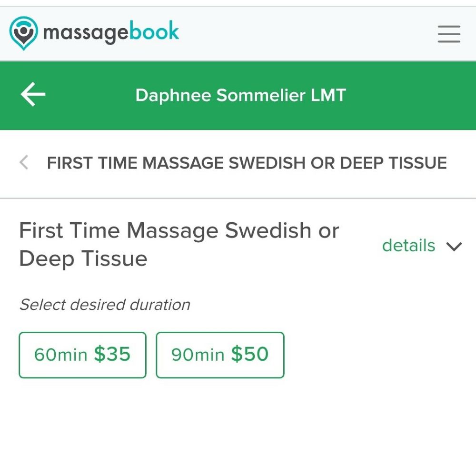Click the teal 'book' part of logo
Screen dimensions: 476x476
point(154,31)
